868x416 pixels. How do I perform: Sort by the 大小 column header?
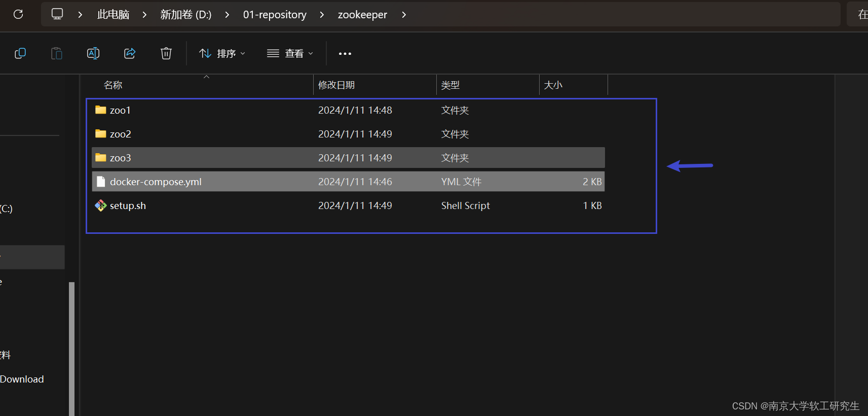(553, 85)
